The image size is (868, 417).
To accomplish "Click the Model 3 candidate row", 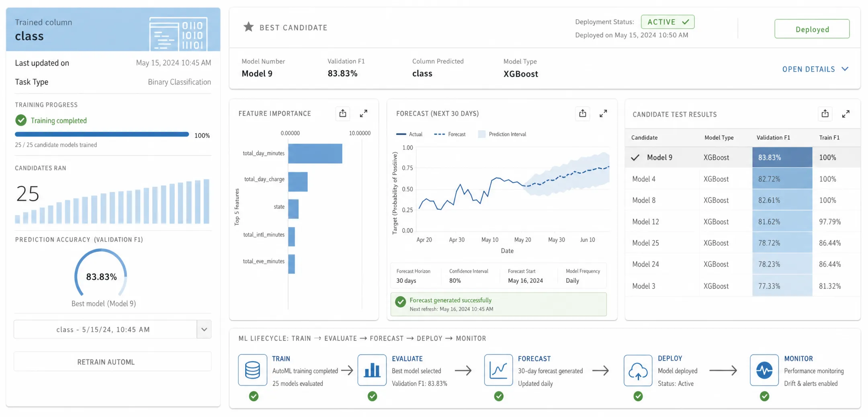I will (743, 286).
